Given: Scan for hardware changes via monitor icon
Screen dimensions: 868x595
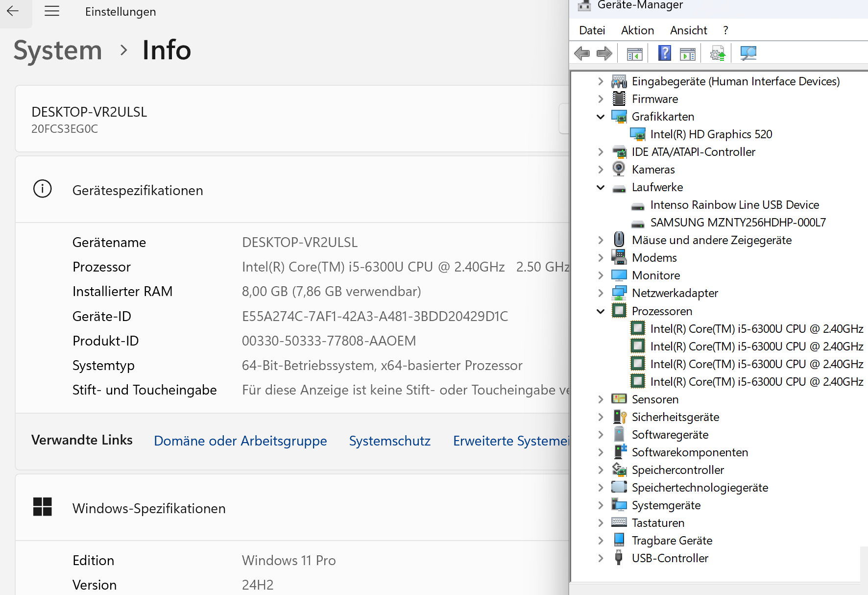Looking at the screenshot, I should 748,53.
